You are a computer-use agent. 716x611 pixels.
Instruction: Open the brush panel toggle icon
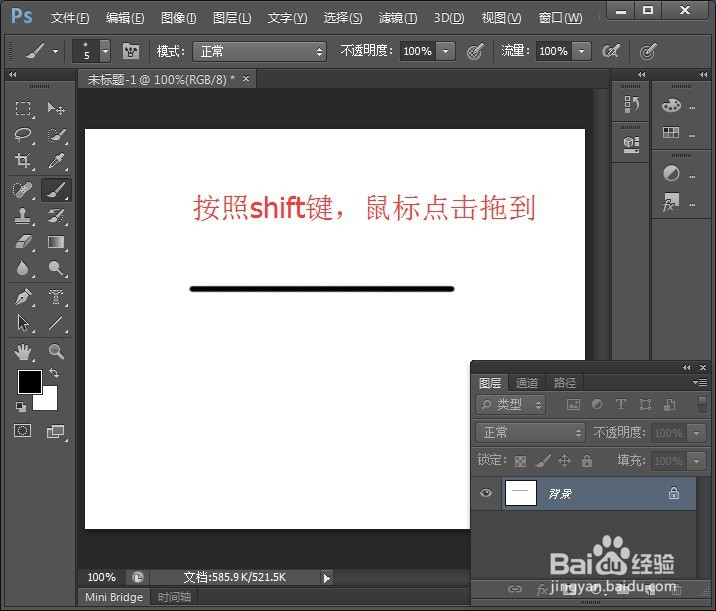click(x=131, y=51)
